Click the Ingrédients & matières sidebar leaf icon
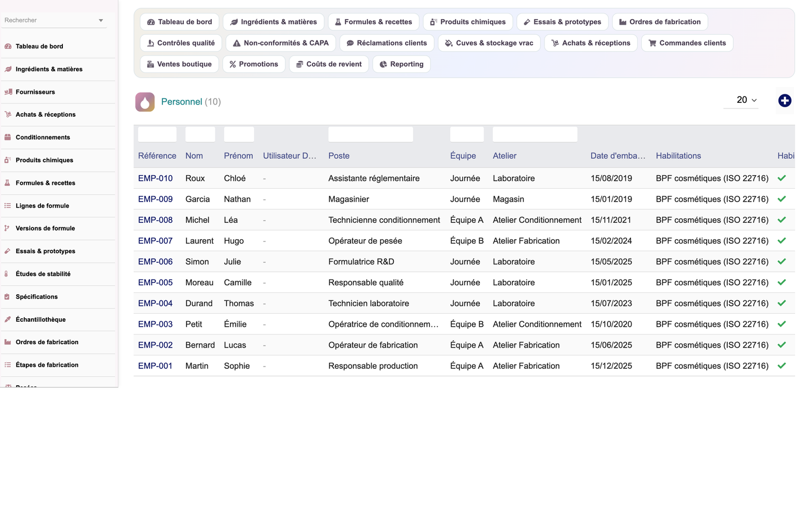This screenshot has width=812, height=507. 8,69
